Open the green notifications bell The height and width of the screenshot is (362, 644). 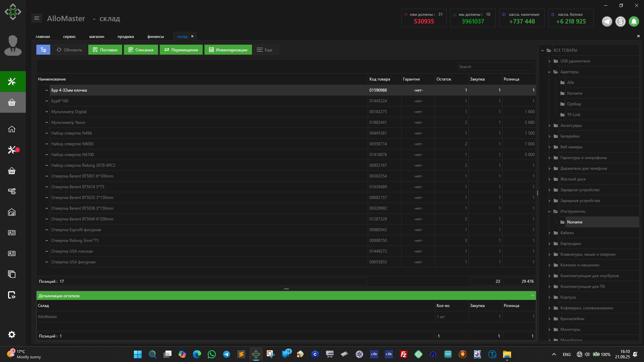(634, 21)
